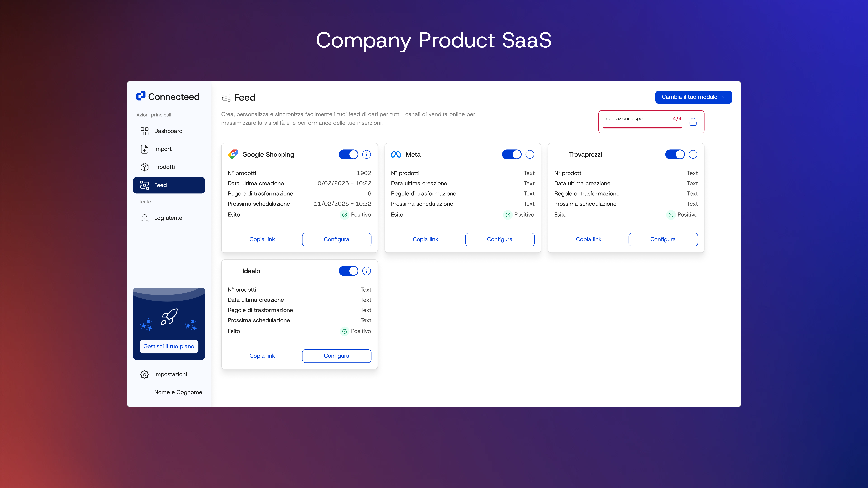The image size is (868, 488).
Task: Click Meta Positivo check icon
Action: [508, 215]
